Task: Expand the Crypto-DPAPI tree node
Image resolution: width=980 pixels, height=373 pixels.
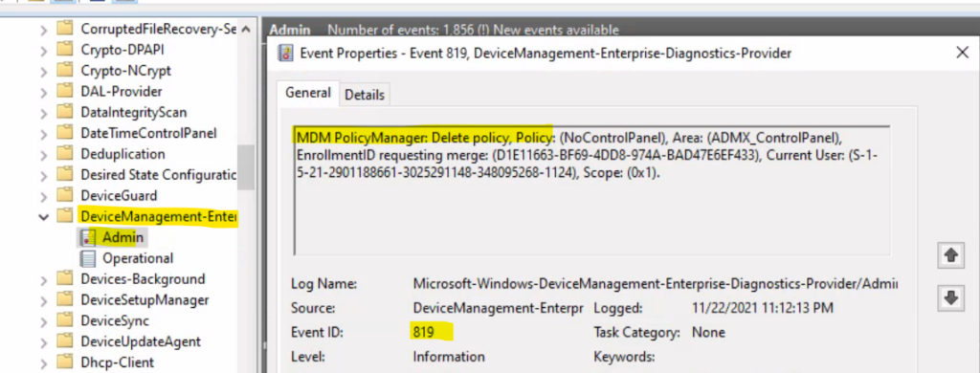Action: (43, 50)
